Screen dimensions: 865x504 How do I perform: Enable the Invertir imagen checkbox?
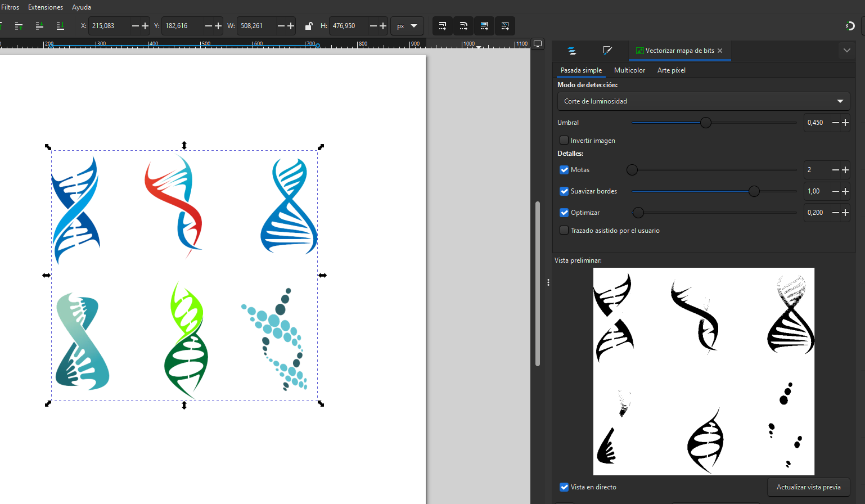click(564, 141)
